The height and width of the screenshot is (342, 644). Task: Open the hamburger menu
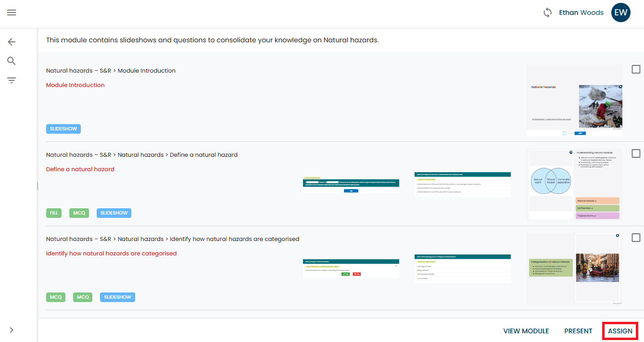12,13
